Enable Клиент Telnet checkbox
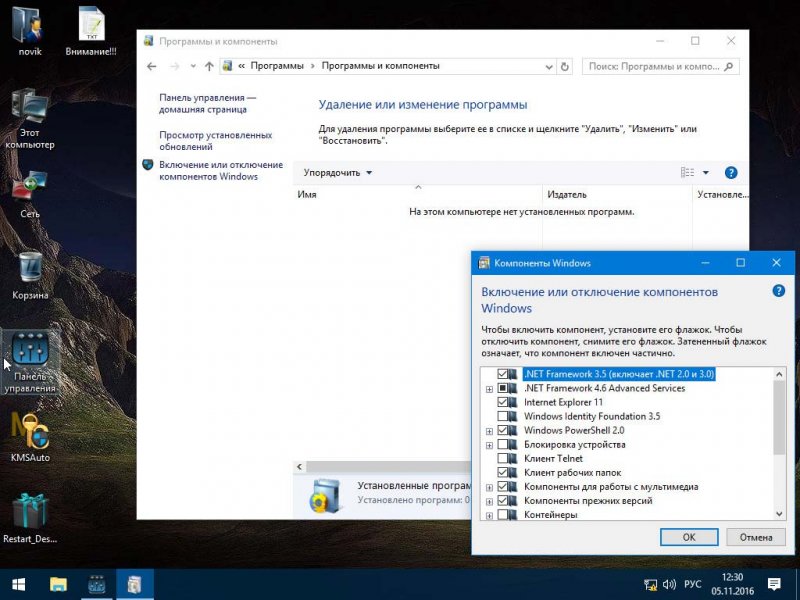The image size is (800, 600). (503, 458)
